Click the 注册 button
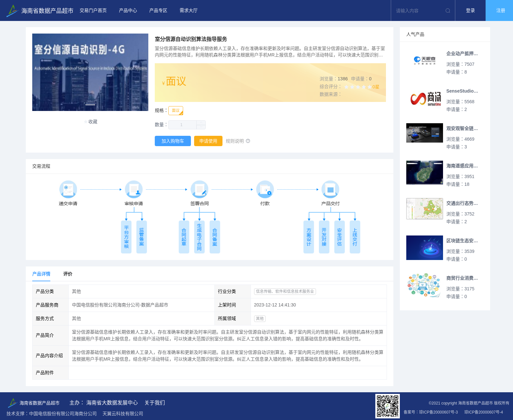Image resolution: width=513 pixels, height=420 pixels. (499, 11)
